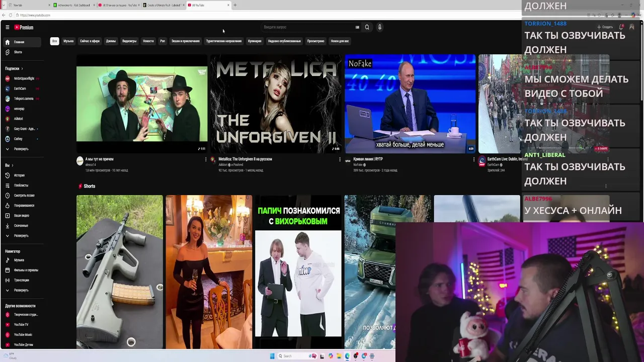Screen dimensions: 644x362
Task: Open YouTube TV in sidebar
Action: 22,325
